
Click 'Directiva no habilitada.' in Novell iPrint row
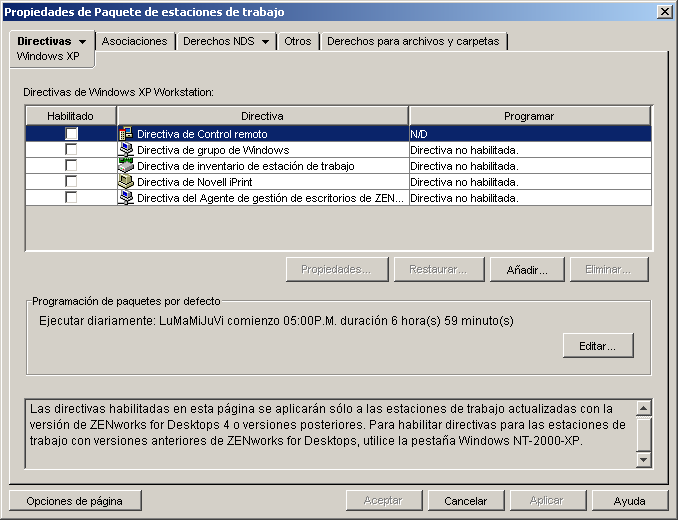tap(464, 182)
